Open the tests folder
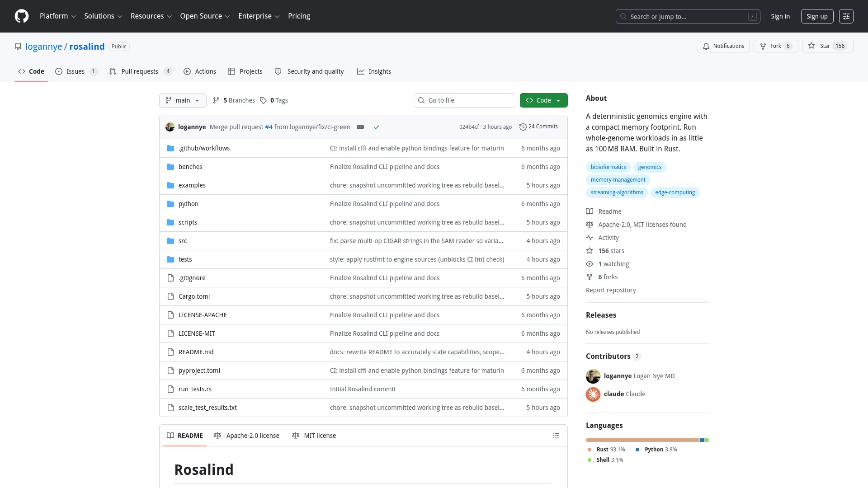The image size is (868, 488). (185, 259)
